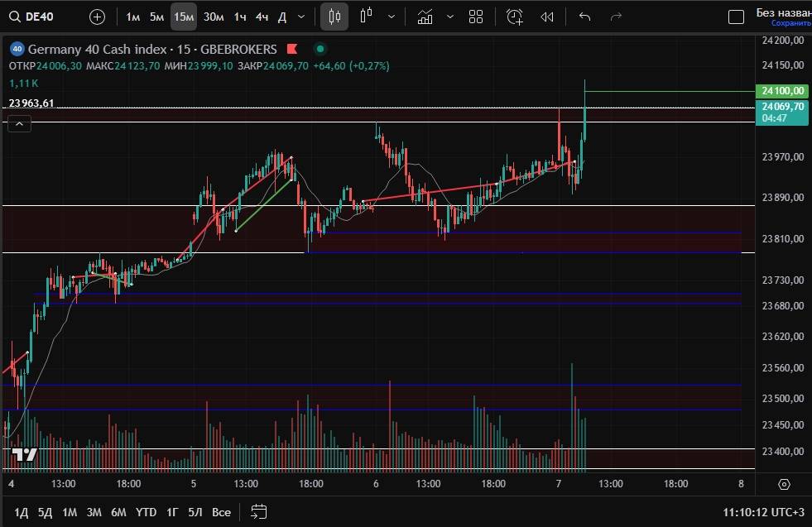Open the indicator templates grid icon
Image resolution: width=812 pixels, height=527 pixels.
pyautogui.click(x=476, y=17)
